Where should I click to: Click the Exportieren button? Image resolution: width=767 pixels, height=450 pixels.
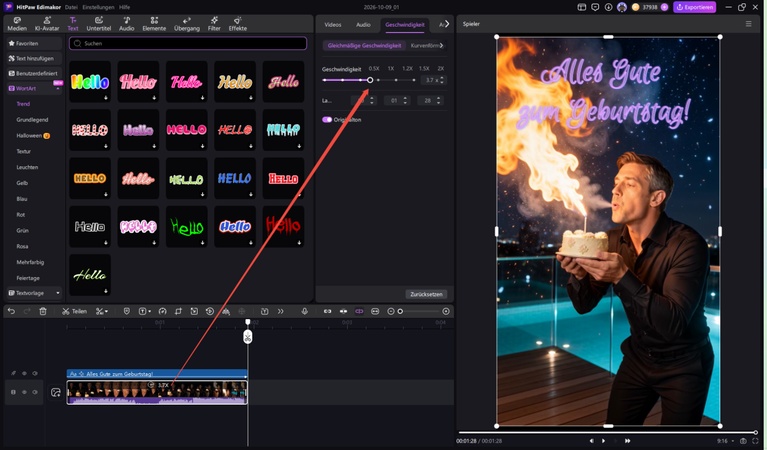point(695,7)
